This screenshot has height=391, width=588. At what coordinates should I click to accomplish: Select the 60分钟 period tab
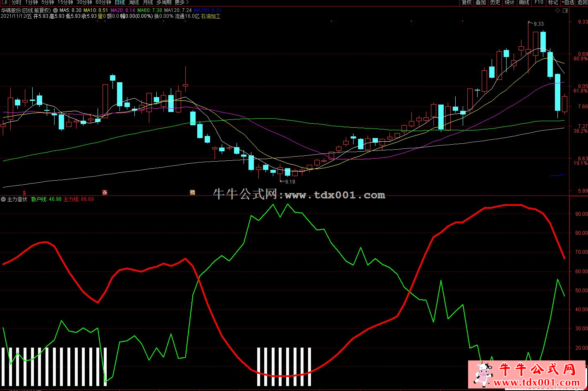[103, 2]
